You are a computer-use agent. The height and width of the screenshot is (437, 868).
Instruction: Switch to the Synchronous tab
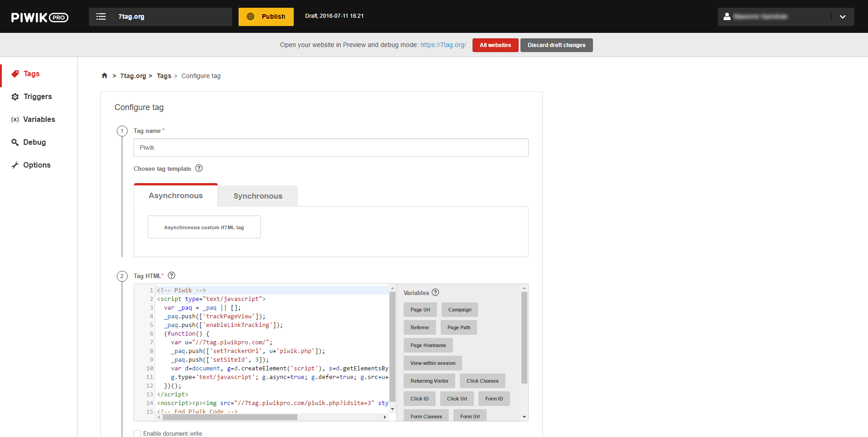point(257,196)
